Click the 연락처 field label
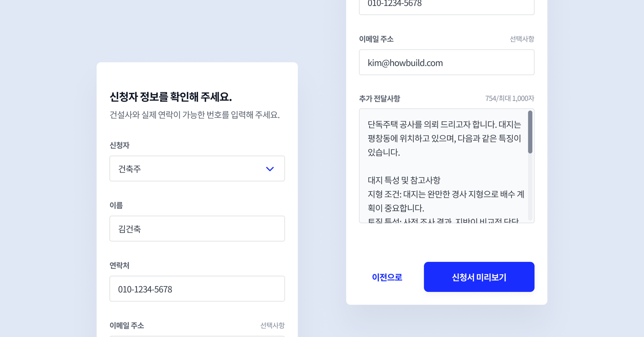The image size is (644, 337). tap(119, 265)
